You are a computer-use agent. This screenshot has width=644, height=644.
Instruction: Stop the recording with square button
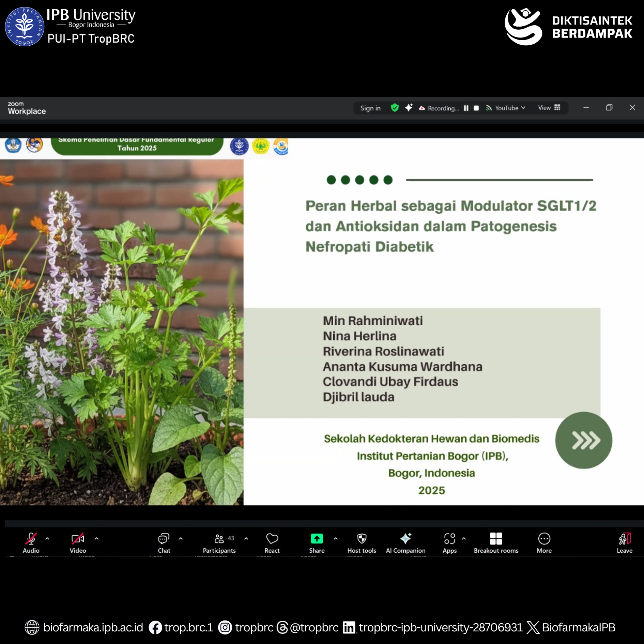point(476,108)
